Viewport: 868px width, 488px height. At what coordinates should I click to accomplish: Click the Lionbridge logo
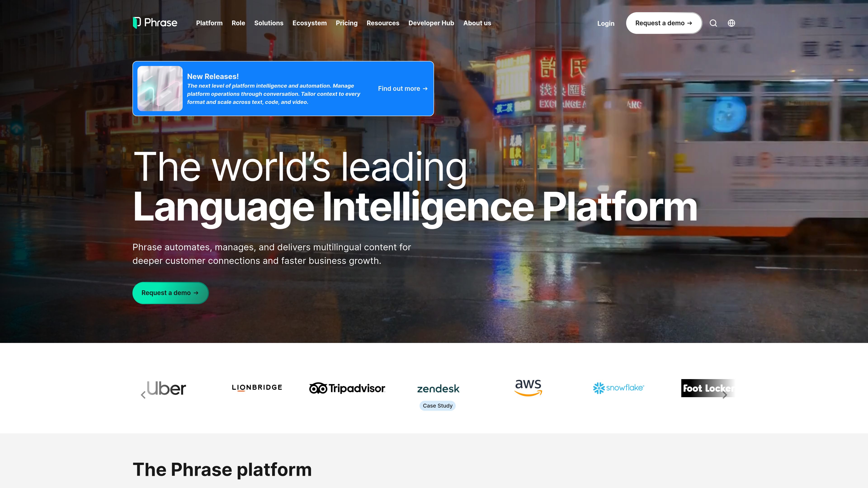[257, 388]
